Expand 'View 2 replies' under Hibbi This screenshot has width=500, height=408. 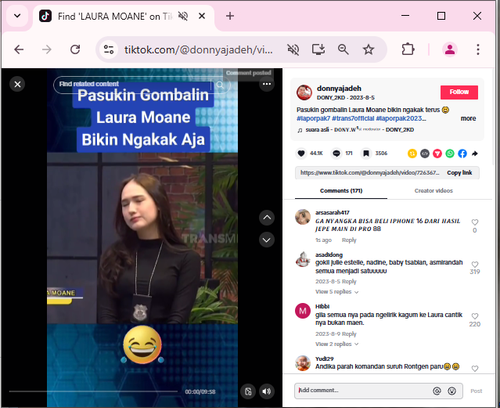(x=337, y=344)
